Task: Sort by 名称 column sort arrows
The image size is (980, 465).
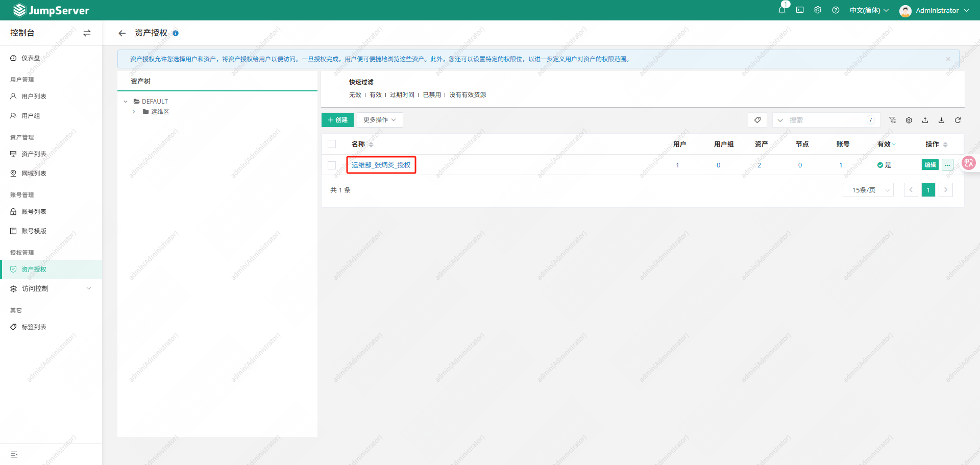Action: click(371, 144)
